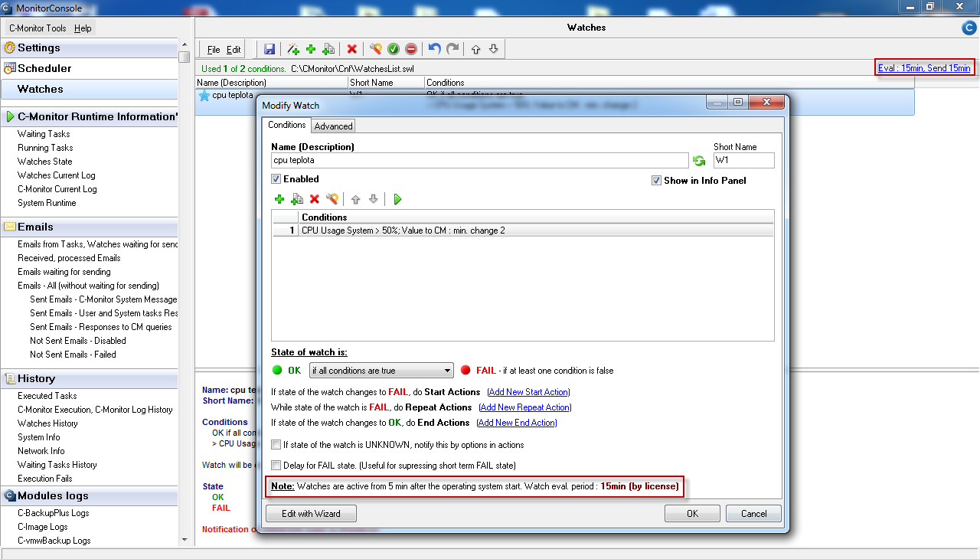Click the OK button in Modify Watch

[692, 513]
